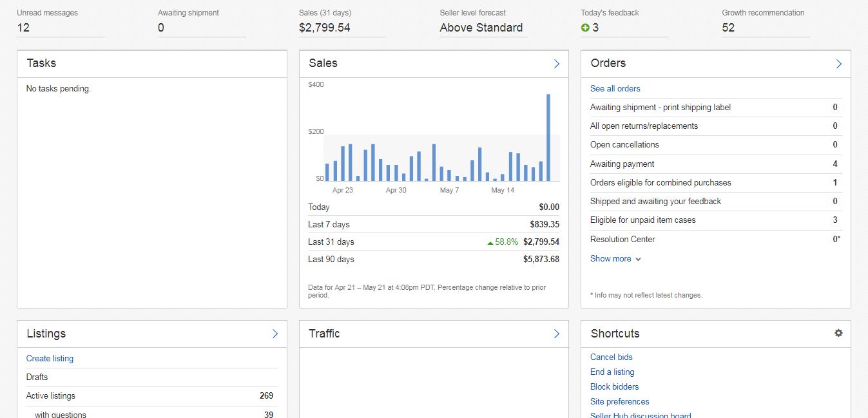The height and width of the screenshot is (418, 868).
Task: Select the Block bidders shortcut
Action: (614, 387)
